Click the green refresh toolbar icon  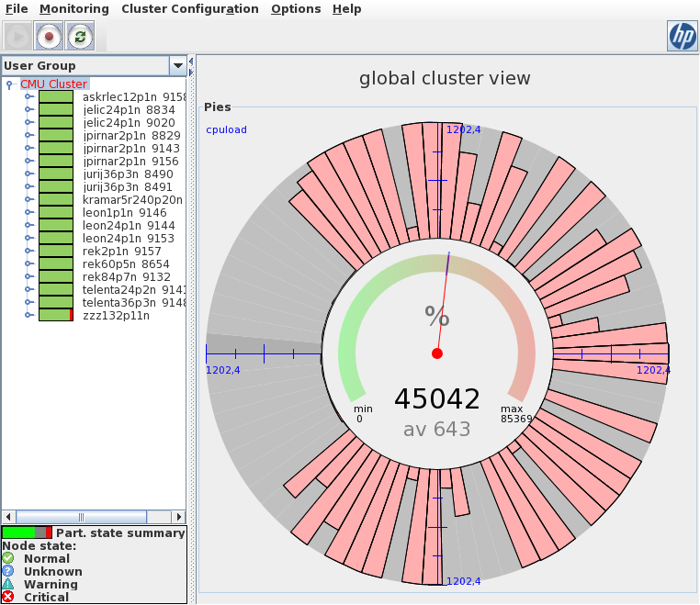pos(81,37)
